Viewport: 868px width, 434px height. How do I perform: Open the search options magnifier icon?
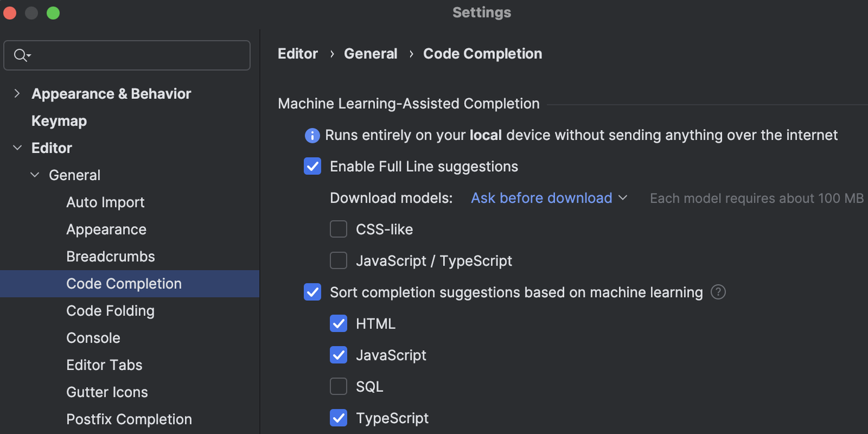point(22,55)
